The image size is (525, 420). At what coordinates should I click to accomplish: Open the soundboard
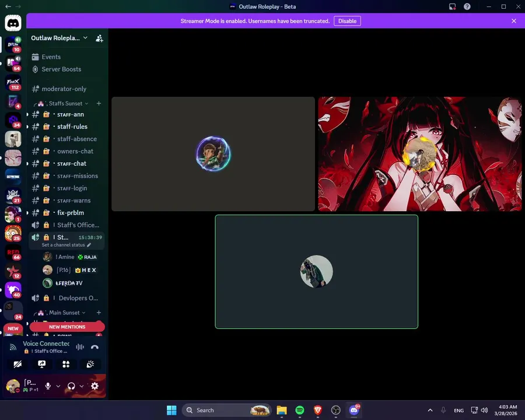[x=90, y=365]
